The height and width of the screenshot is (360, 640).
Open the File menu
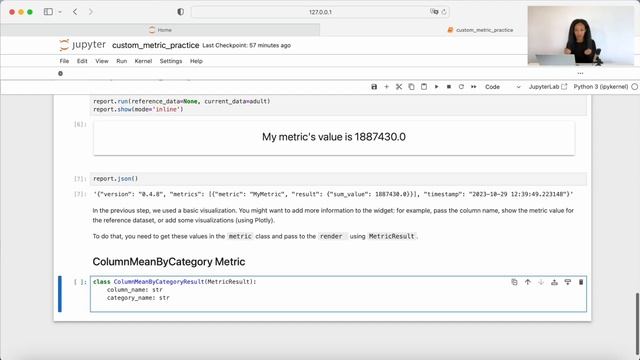(x=64, y=61)
